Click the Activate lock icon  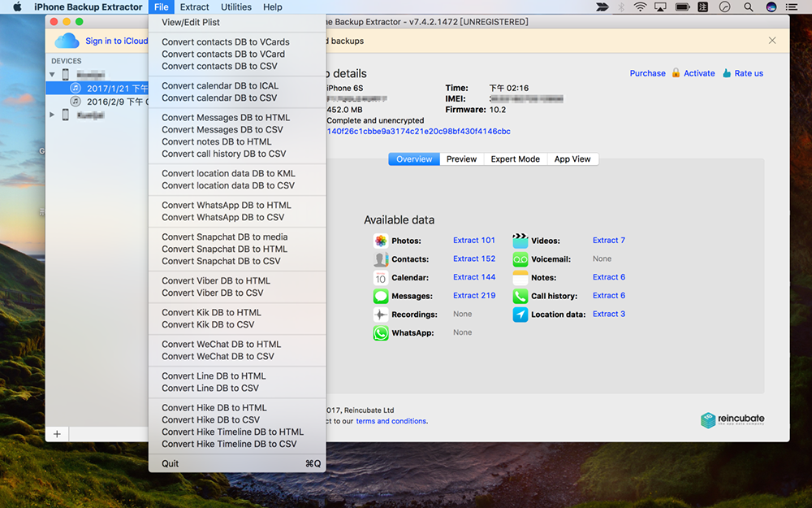(676, 72)
